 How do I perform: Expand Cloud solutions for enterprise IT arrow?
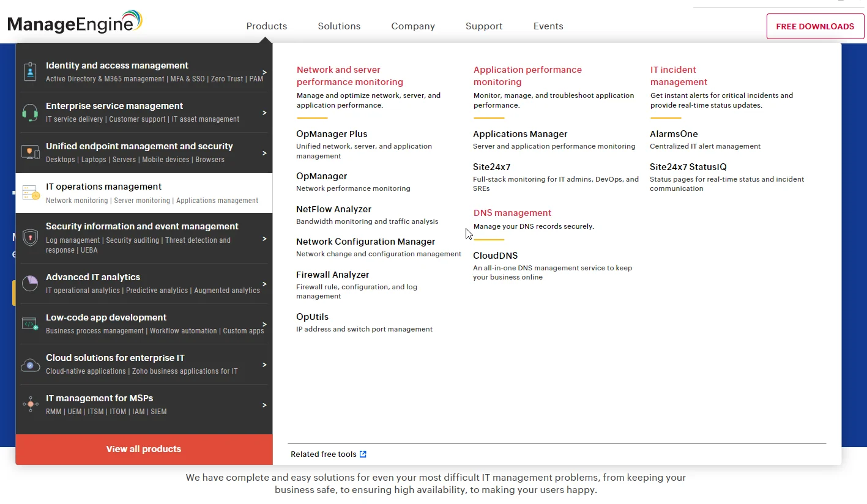[264, 365]
